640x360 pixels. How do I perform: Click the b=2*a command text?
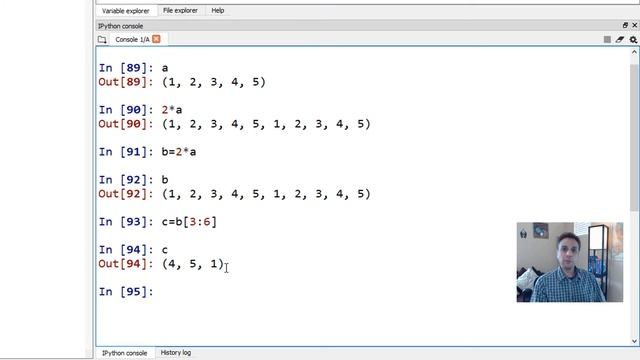click(x=179, y=152)
